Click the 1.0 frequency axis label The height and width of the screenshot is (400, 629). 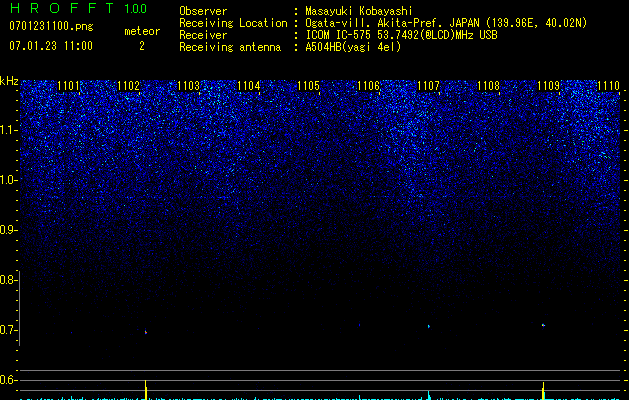pyautogui.click(x=7, y=180)
